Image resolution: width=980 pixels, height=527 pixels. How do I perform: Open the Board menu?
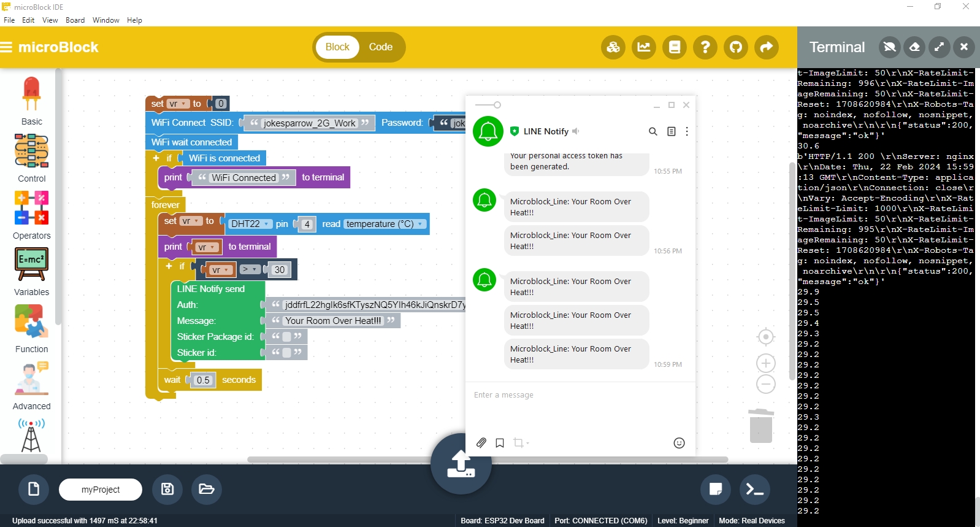(75, 20)
